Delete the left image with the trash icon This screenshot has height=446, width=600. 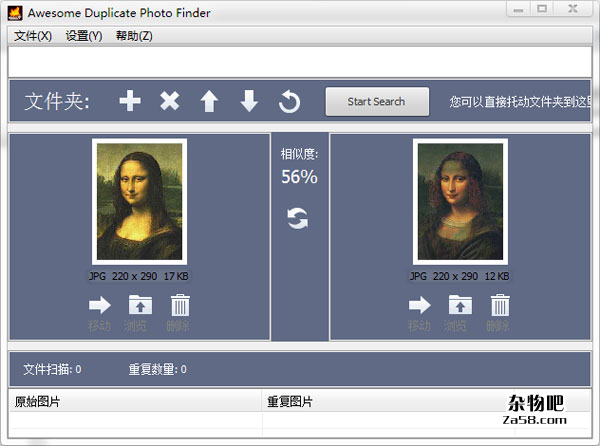click(x=180, y=305)
